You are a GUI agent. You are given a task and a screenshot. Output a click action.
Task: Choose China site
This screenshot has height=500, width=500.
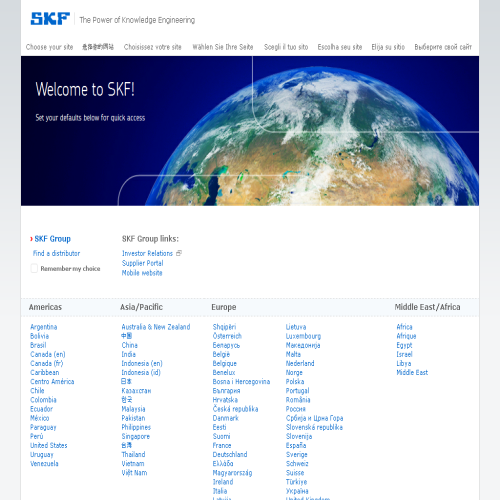130,345
